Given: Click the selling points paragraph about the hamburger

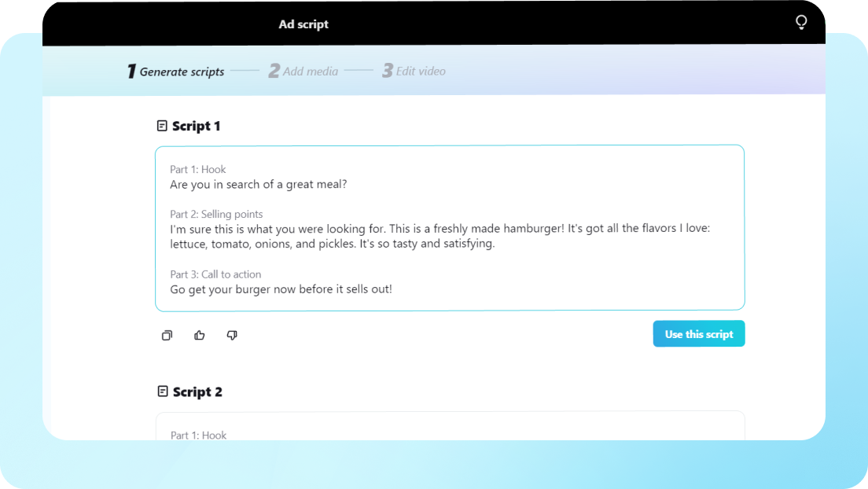Looking at the screenshot, I should (x=440, y=236).
